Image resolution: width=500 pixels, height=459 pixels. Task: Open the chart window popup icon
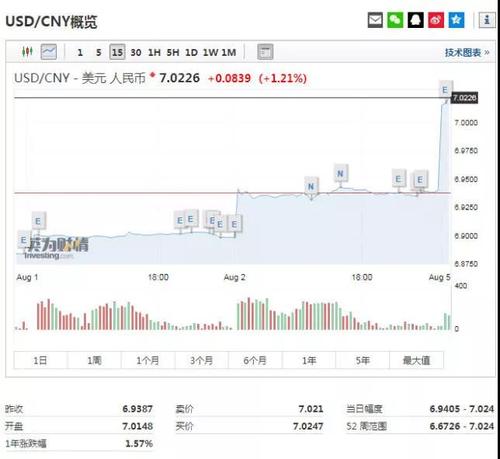[265, 52]
